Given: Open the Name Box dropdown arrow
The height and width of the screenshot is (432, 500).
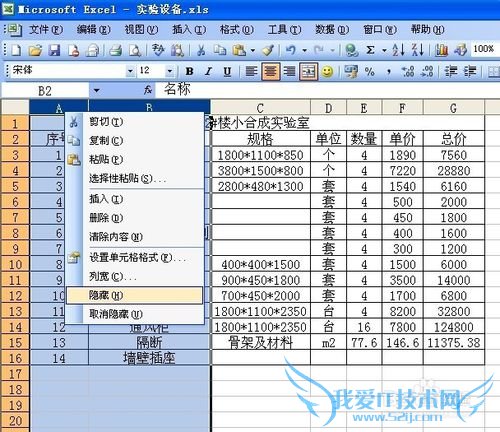Looking at the screenshot, I should click(x=96, y=90).
